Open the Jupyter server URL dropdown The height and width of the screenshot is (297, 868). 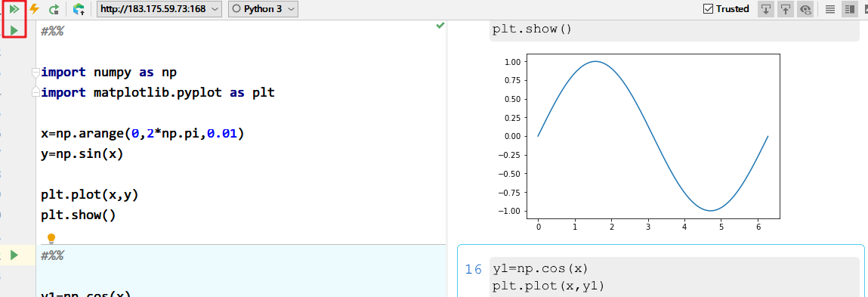pyautogui.click(x=159, y=9)
